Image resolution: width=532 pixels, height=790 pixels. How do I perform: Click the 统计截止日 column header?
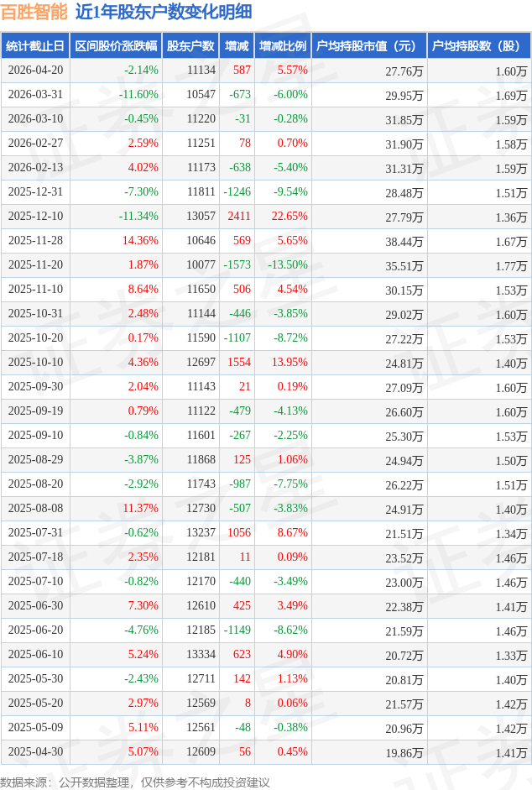point(34,46)
